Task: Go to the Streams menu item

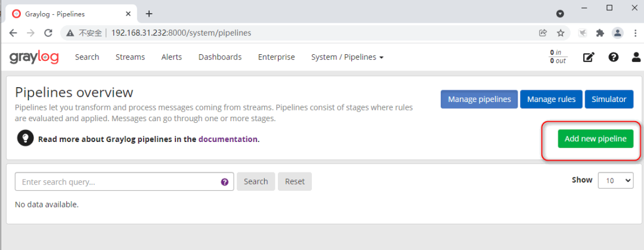Action: coord(130,57)
